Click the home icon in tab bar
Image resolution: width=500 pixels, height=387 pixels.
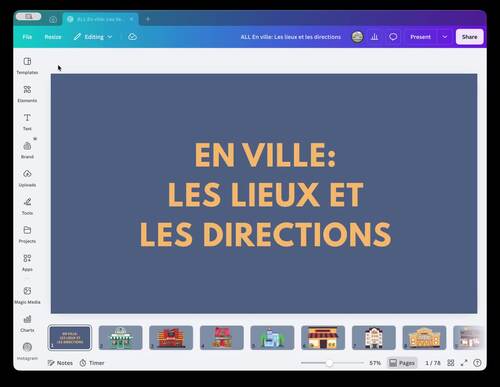pos(53,20)
